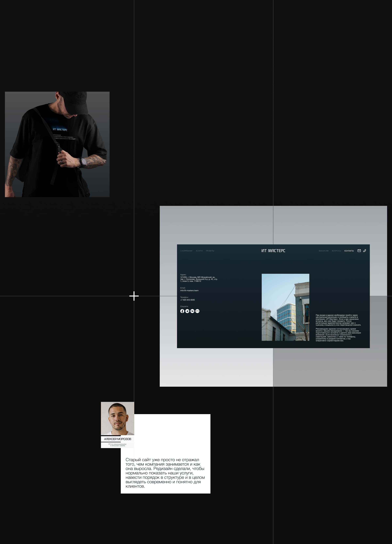Click the building photo on contacts page
The width and height of the screenshot is (392, 544).
tap(285, 307)
